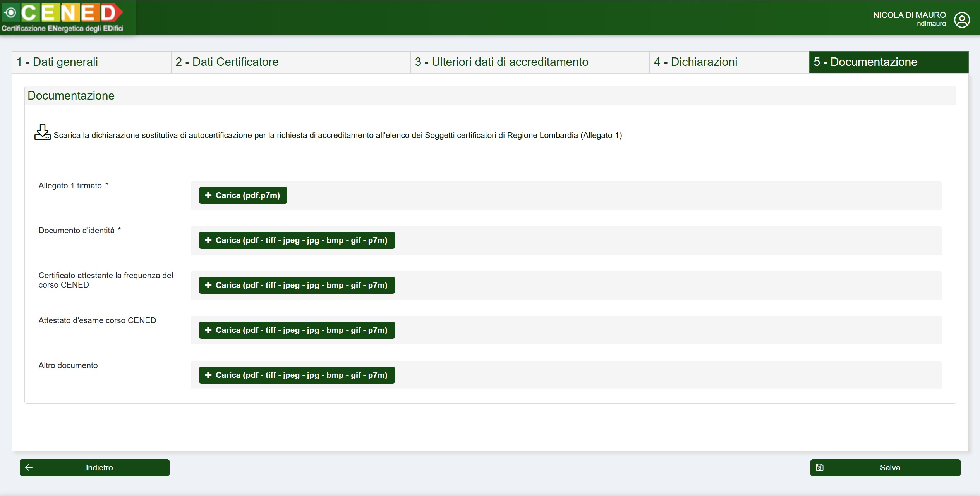Click Carica button for Documento d'identità
Image resolution: width=980 pixels, height=496 pixels.
[x=297, y=240]
